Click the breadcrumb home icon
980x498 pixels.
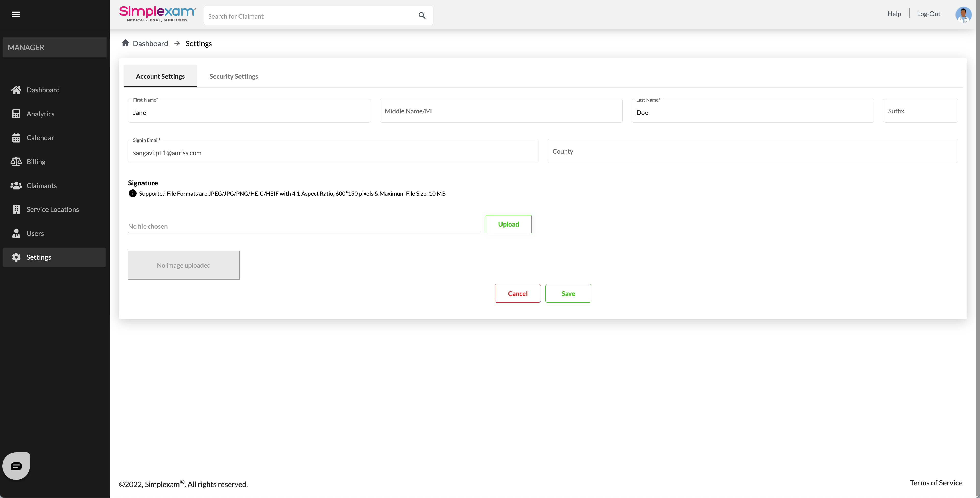(125, 43)
